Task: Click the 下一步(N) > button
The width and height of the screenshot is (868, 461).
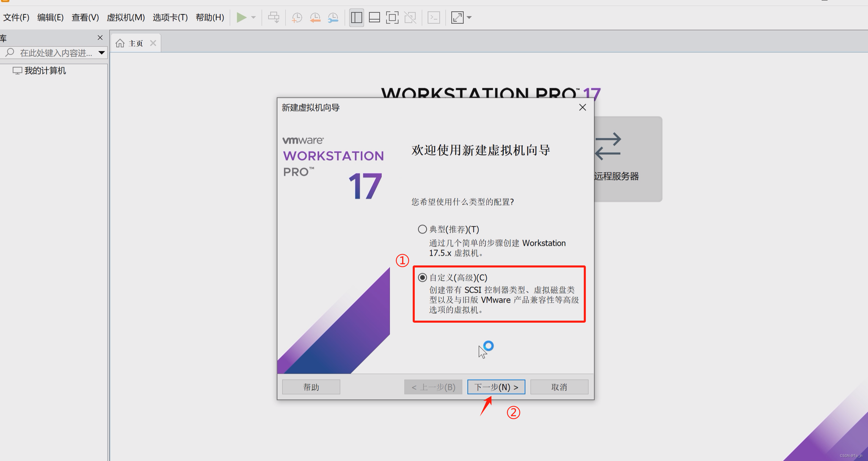Action: [x=496, y=387]
